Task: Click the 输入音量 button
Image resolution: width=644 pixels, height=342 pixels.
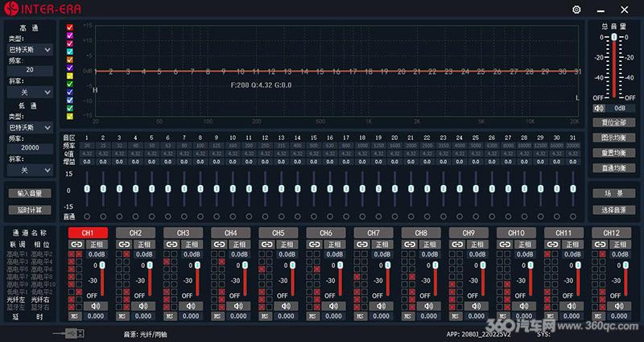Action: pos(30,193)
